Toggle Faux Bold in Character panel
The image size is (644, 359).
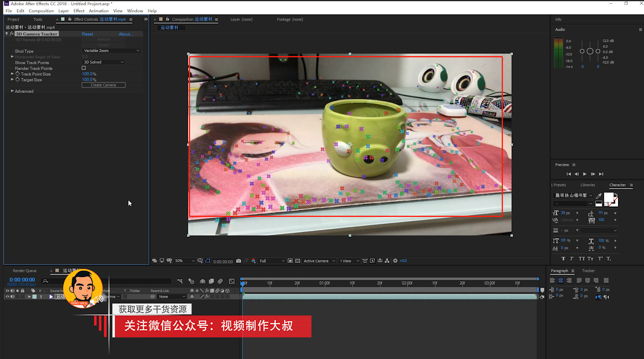[563, 259]
